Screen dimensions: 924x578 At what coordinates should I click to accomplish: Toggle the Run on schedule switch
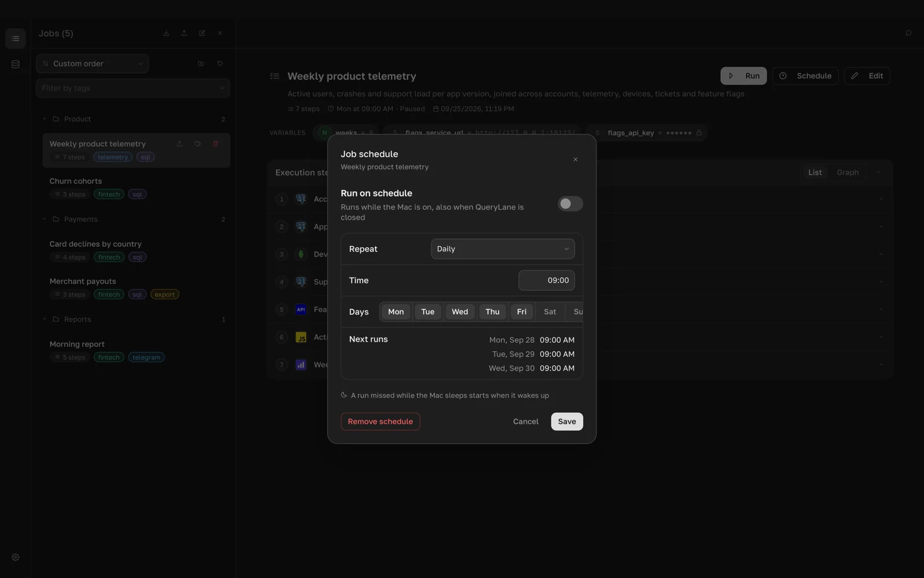point(570,203)
